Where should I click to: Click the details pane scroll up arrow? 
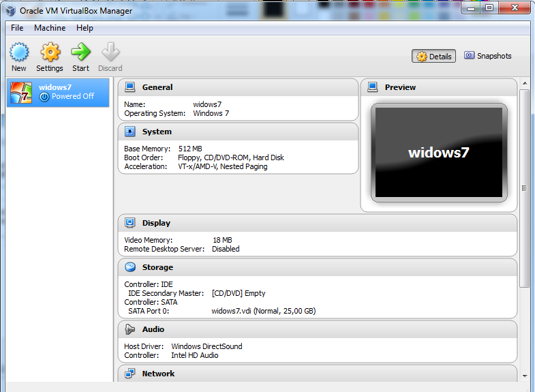point(525,83)
